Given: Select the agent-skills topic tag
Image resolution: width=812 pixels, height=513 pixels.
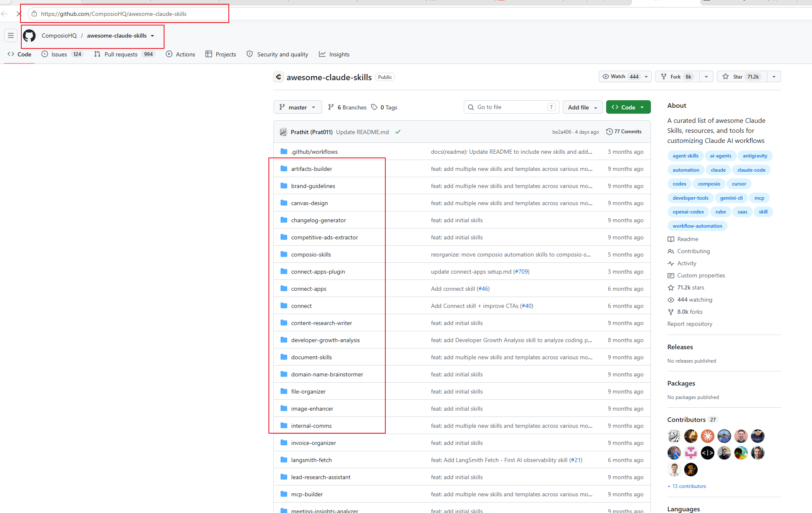Looking at the screenshot, I should pyautogui.click(x=686, y=156).
